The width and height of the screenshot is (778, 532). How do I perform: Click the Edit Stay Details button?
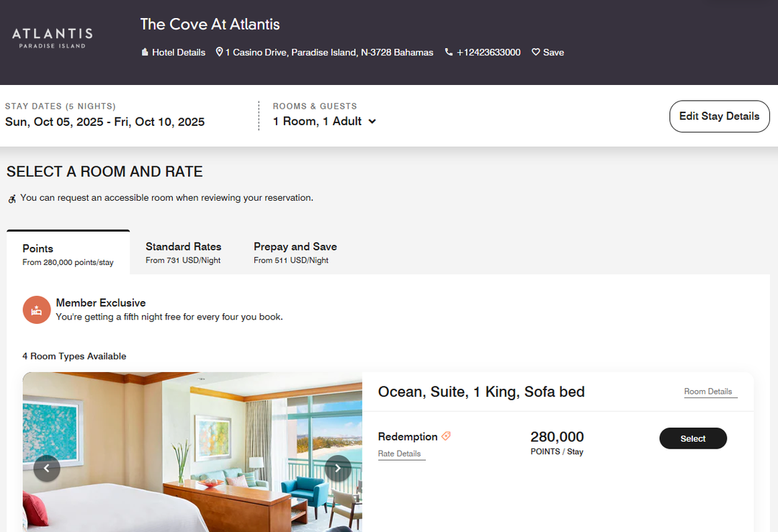pos(719,116)
